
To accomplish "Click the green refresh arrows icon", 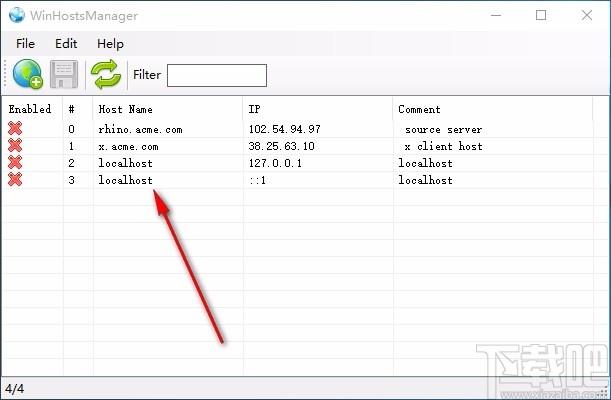I will (x=106, y=74).
